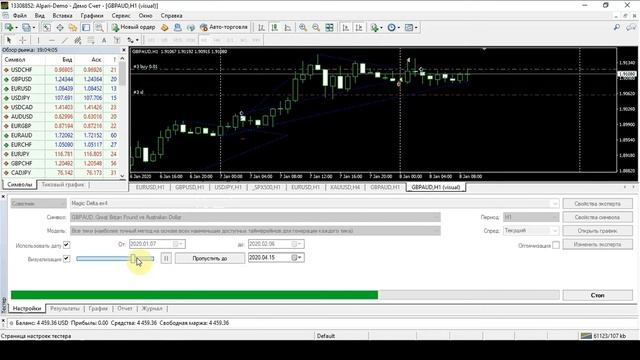The height and width of the screenshot is (360, 640).
Task: Toggle chart shift
Action: pyautogui.click(x=359, y=27)
